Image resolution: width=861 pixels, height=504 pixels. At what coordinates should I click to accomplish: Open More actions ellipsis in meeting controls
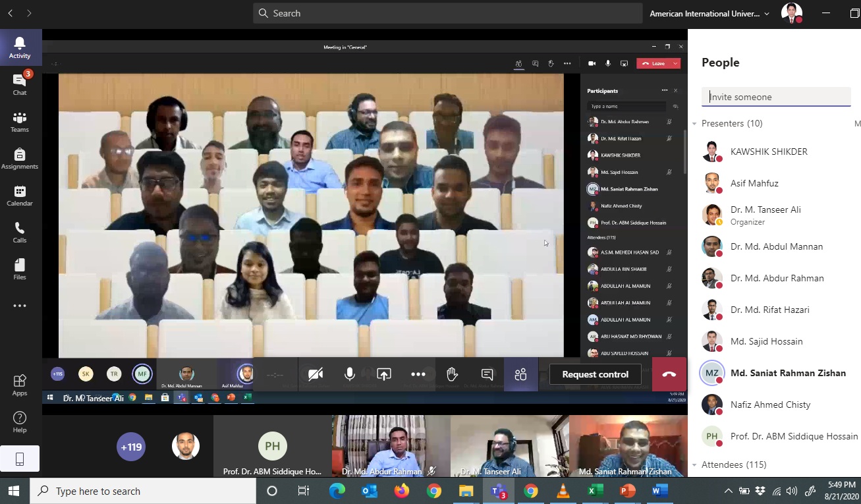click(418, 374)
